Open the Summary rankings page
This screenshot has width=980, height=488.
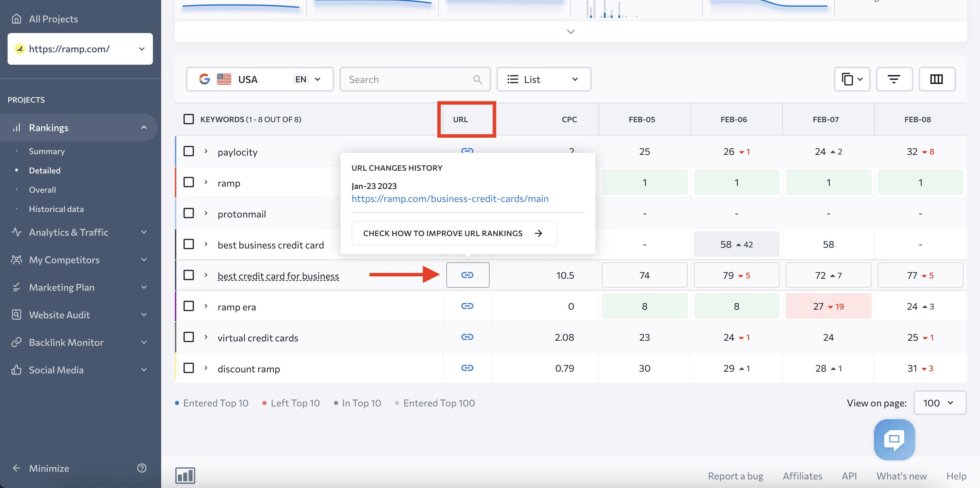click(47, 151)
